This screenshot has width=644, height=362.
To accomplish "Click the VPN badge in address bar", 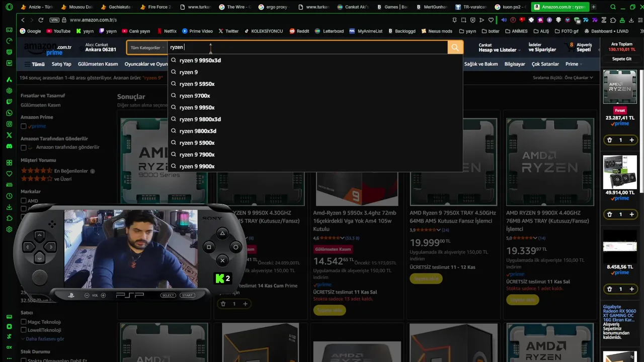I will 54,20.
